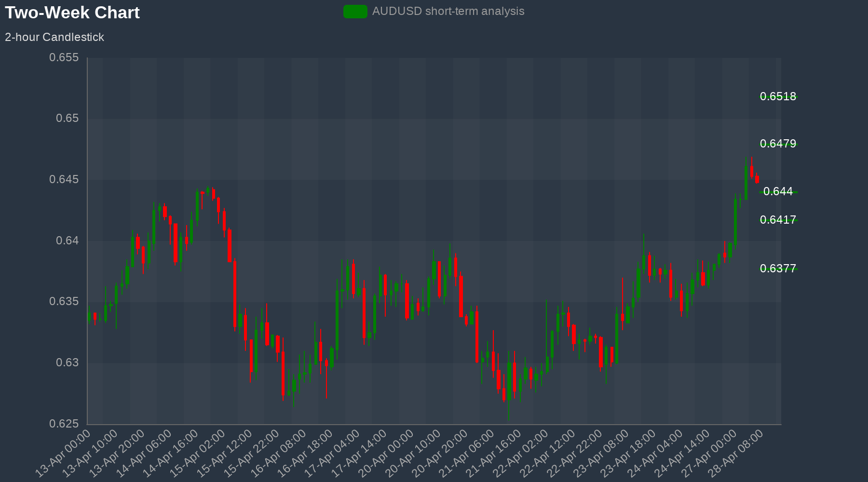Select the 0.6518 price level label
868x482 pixels.
[x=778, y=96]
